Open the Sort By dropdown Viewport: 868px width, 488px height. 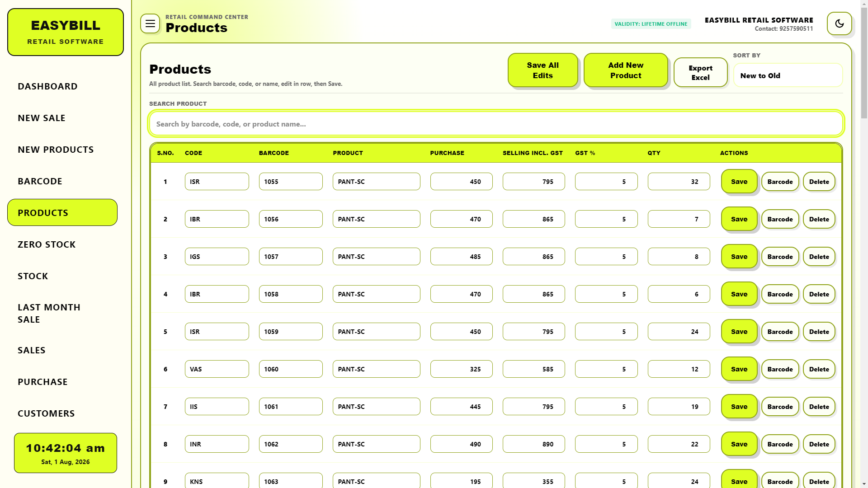pyautogui.click(x=788, y=75)
